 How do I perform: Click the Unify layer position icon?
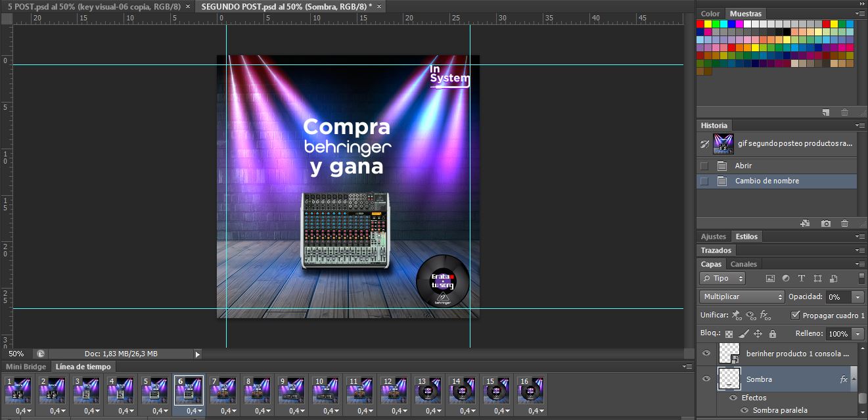(737, 315)
